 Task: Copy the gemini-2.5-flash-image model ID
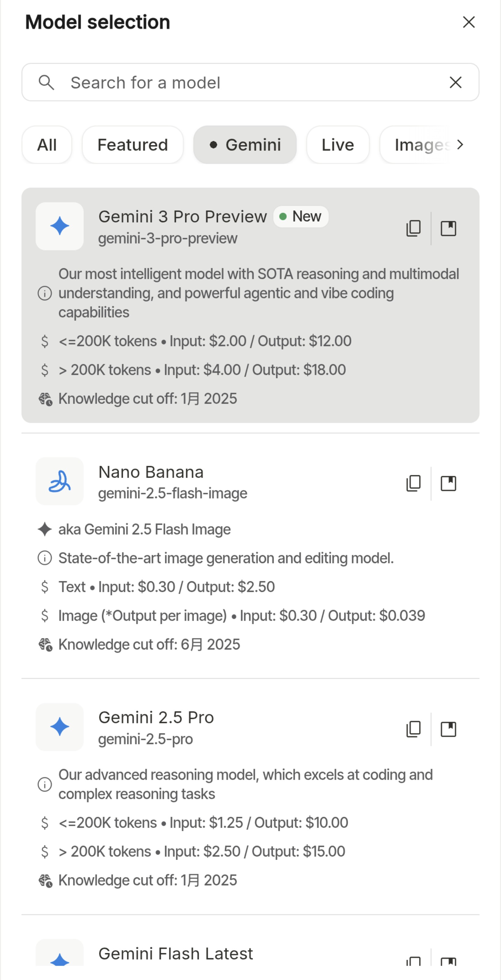point(414,483)
